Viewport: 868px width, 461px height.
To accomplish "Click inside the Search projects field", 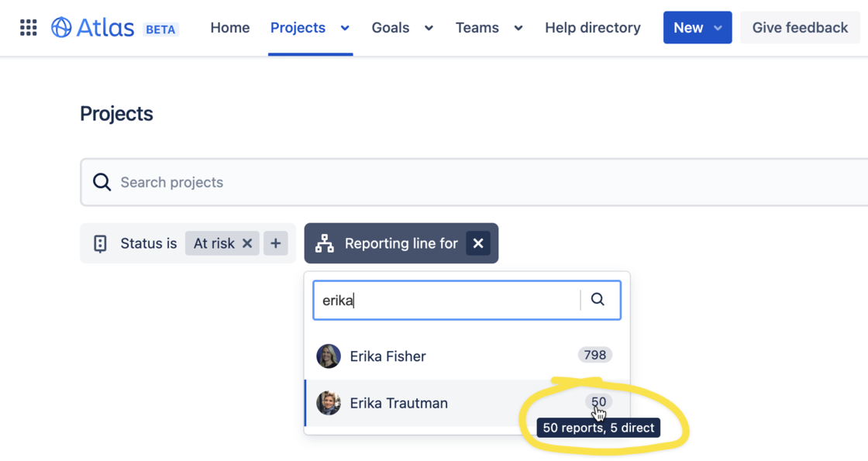I will [310, 182].
